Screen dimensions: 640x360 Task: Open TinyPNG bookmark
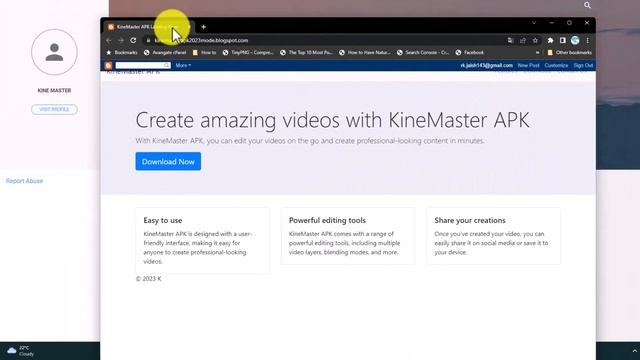[248, 53]
